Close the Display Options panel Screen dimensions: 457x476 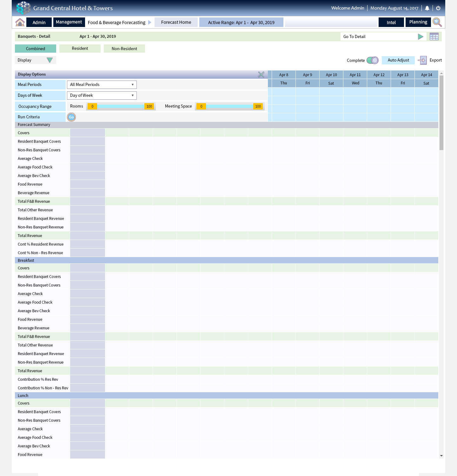point(261,75)
